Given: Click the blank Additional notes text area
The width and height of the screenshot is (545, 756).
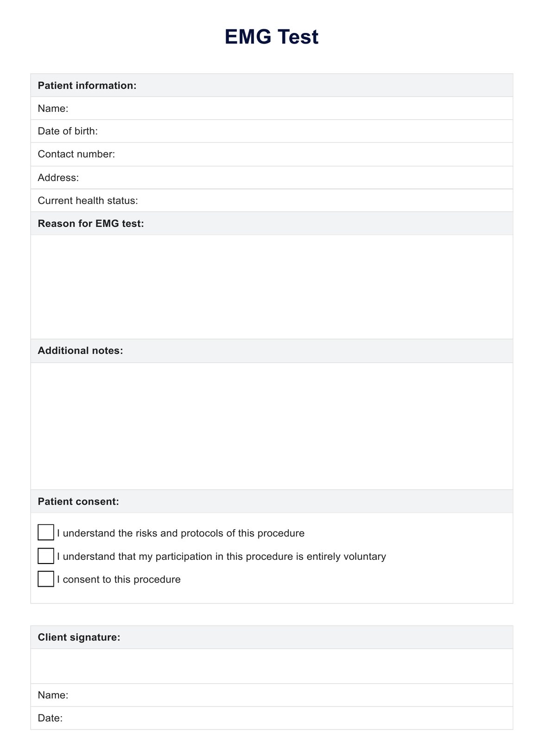Looking at the screenshot, I should 272,426.
